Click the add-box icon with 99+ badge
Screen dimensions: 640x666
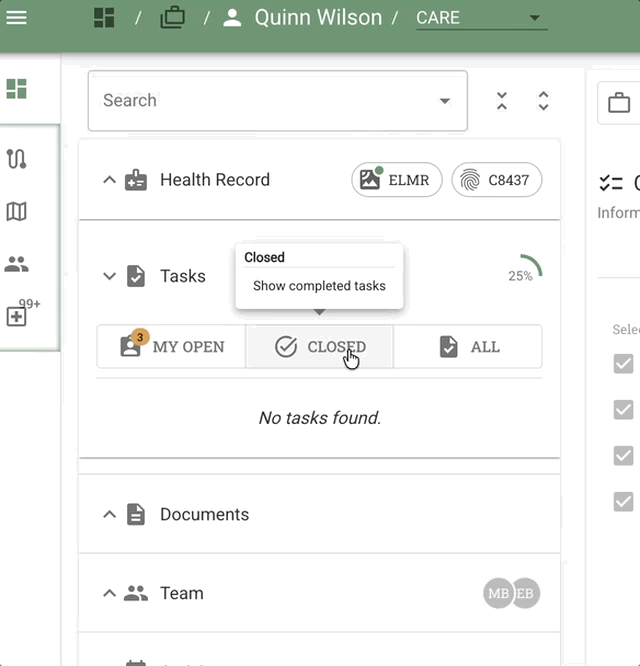click(17, 317)
